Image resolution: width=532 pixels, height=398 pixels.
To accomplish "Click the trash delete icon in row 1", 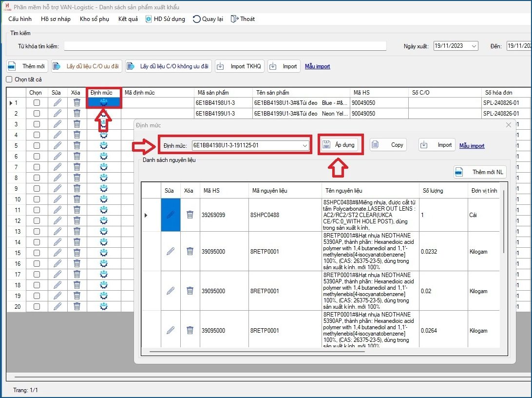I will [76, 102].
